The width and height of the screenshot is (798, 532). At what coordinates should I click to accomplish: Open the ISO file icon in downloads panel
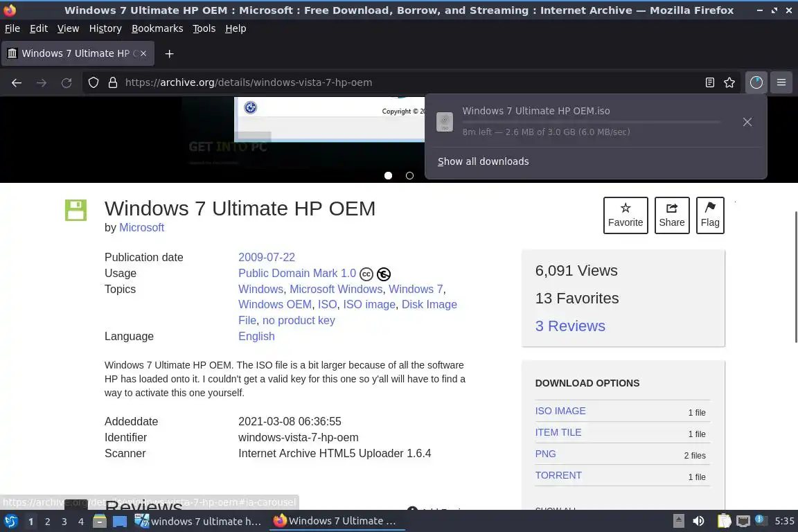[x=444, y=122]
